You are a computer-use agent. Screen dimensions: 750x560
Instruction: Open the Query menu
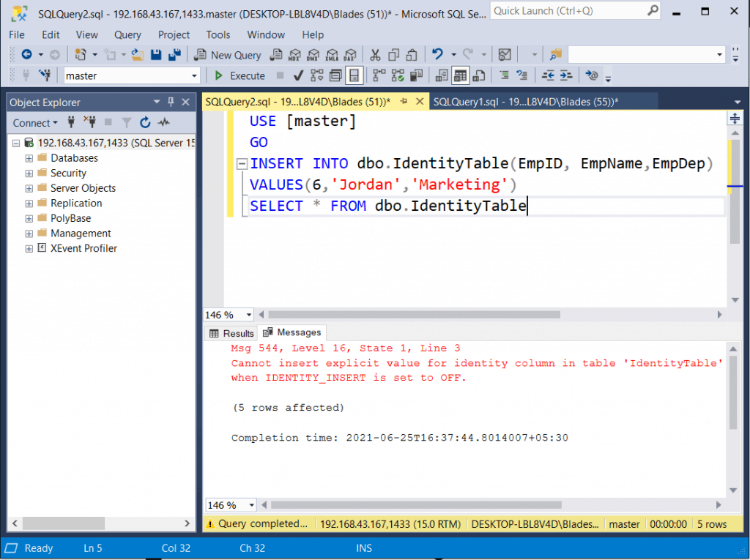click(127, 34)
